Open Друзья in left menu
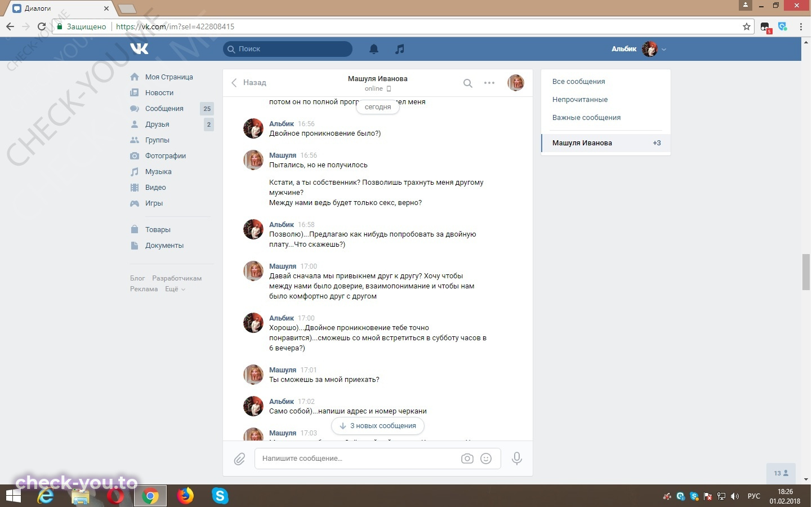The width and height of the screenshot is (812, 507). click(x=157, y=124)
